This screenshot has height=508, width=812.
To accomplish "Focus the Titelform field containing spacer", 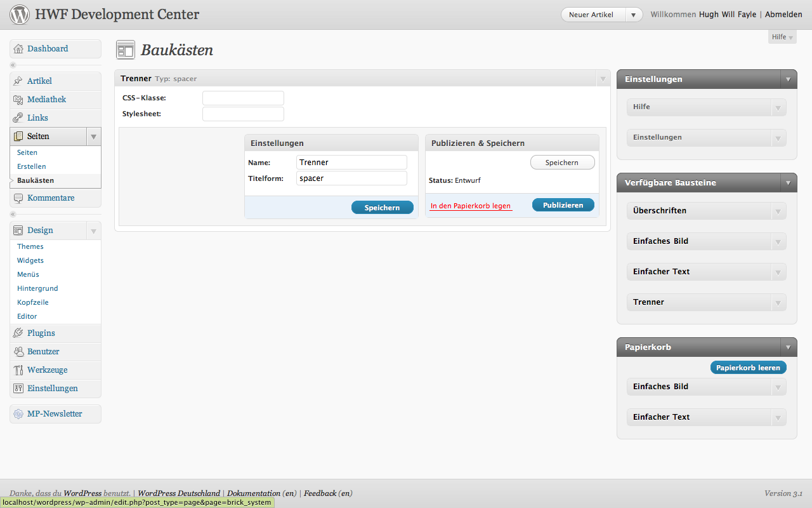I will click(x=351, y=178).
